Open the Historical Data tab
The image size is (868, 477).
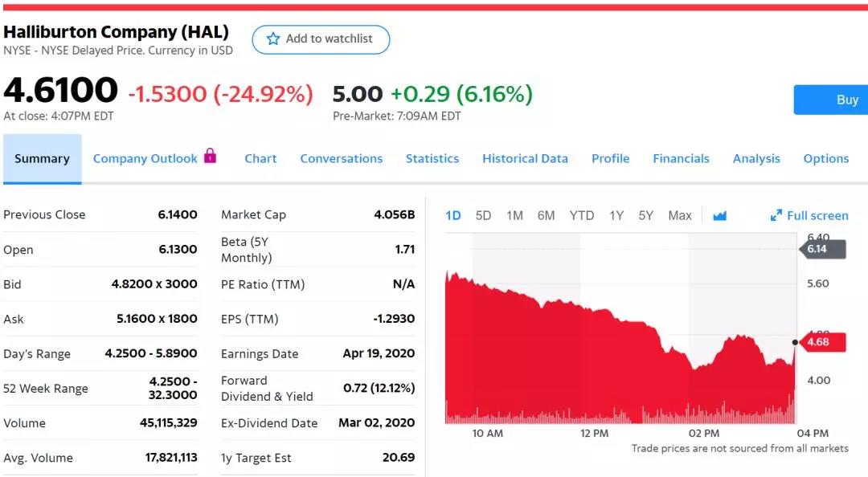[525, 159]
